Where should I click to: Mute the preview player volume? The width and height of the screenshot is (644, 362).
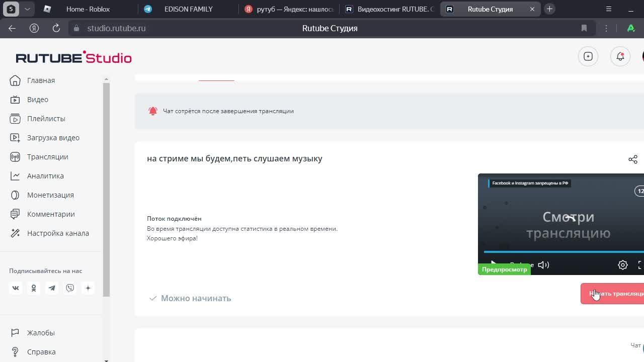[543, 265]
